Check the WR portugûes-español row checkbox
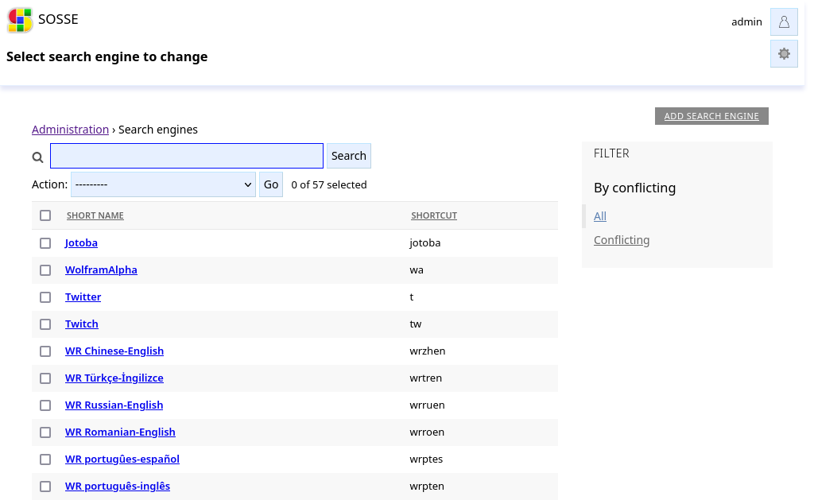814x504 pixels. point(45,459)
